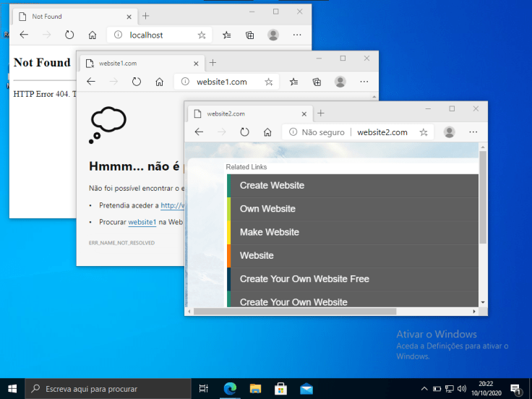Click the Create Website related link

[272, 185]
